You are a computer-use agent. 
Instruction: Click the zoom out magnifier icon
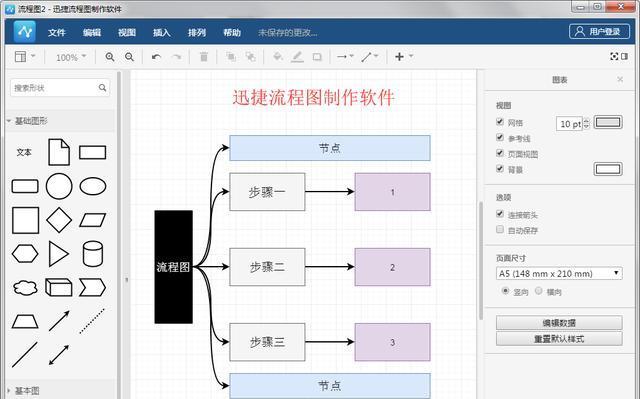pyautogui.click(x=129, y=57)
